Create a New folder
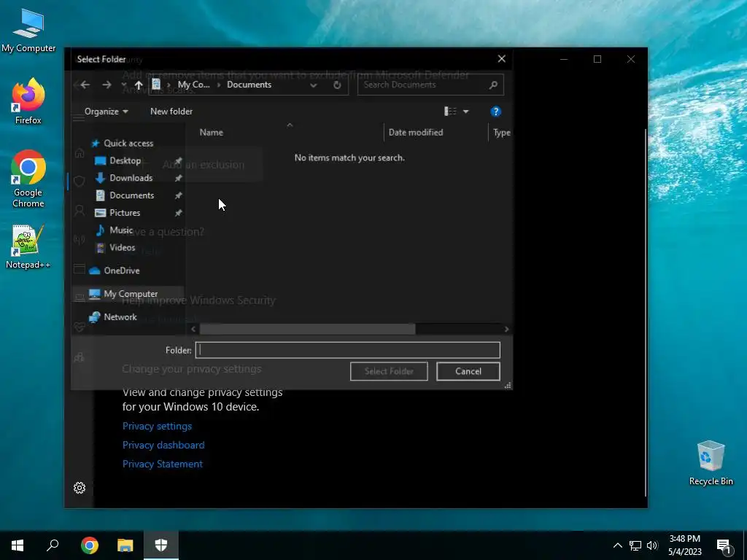Image resolution: width=747 pixels, height=560 pixels. point(171,112)
